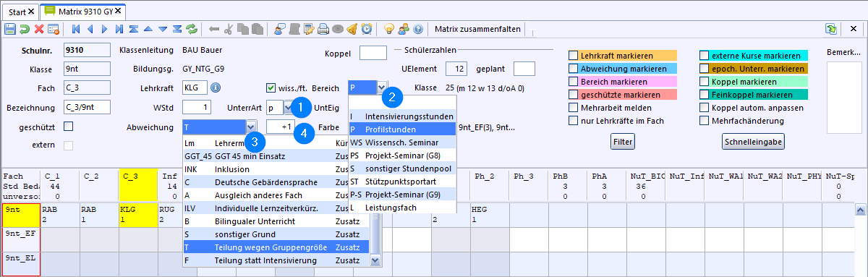Viewport: 868px width, 277px height.
Task: Click the paste icon in toolbar
Action: click(x=258, y=30)
